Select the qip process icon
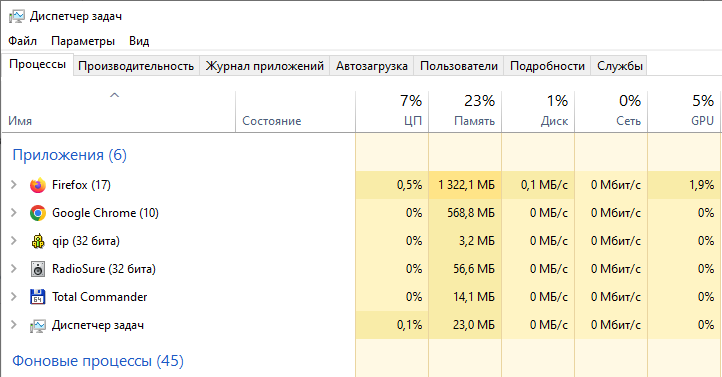This screenshot has width=722, height=377. tap(38, 241)
